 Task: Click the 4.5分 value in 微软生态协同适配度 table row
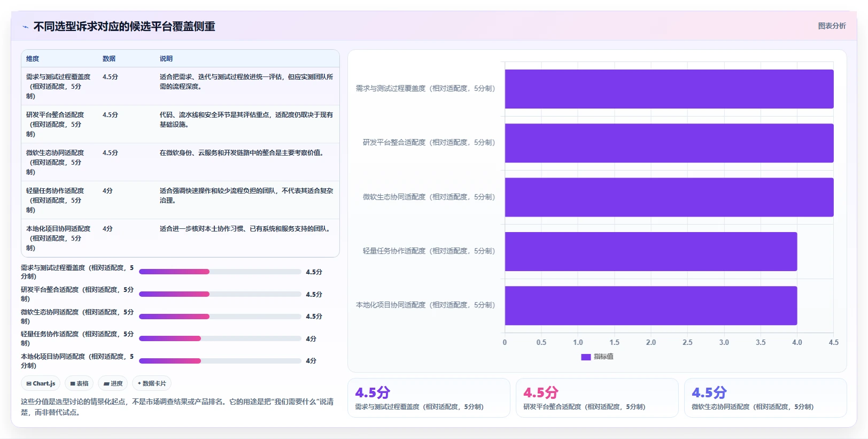[110, 153]
